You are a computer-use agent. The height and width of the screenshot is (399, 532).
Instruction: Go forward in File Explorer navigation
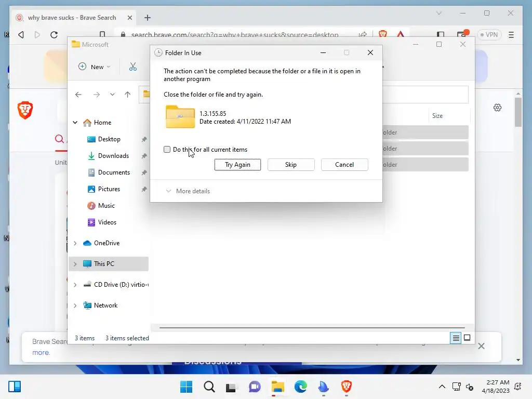pos(97,95)
